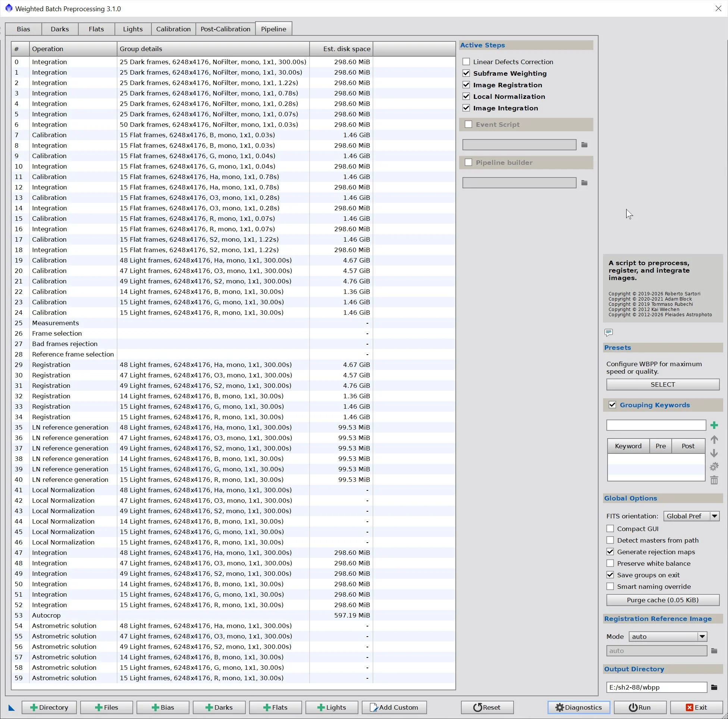The height and width of the screenshot is (719, 728).
Task: Browse for the Pipeline builder file folder icon
Action: pos(584,183)
